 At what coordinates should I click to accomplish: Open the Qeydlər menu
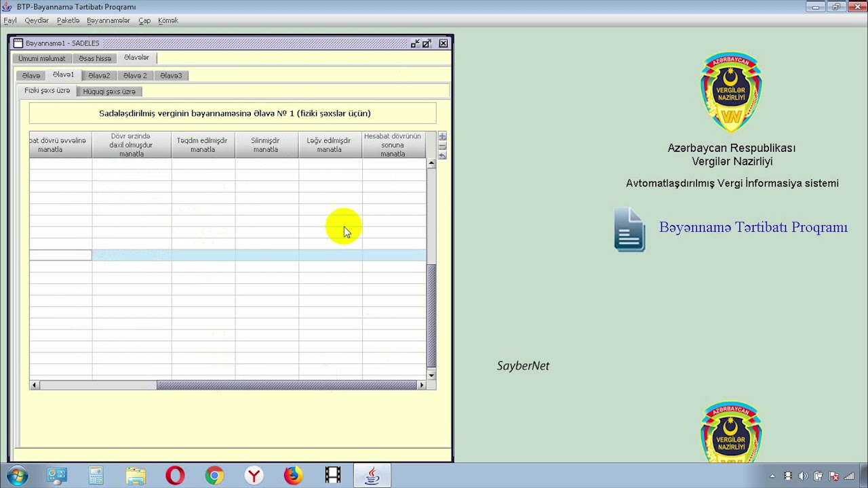(x=37, y=21)
